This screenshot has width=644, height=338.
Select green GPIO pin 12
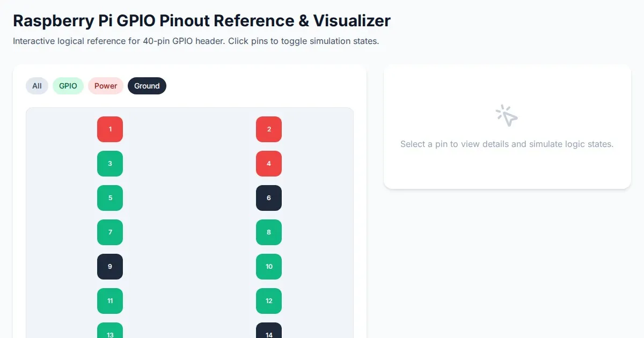click(269, 301)
